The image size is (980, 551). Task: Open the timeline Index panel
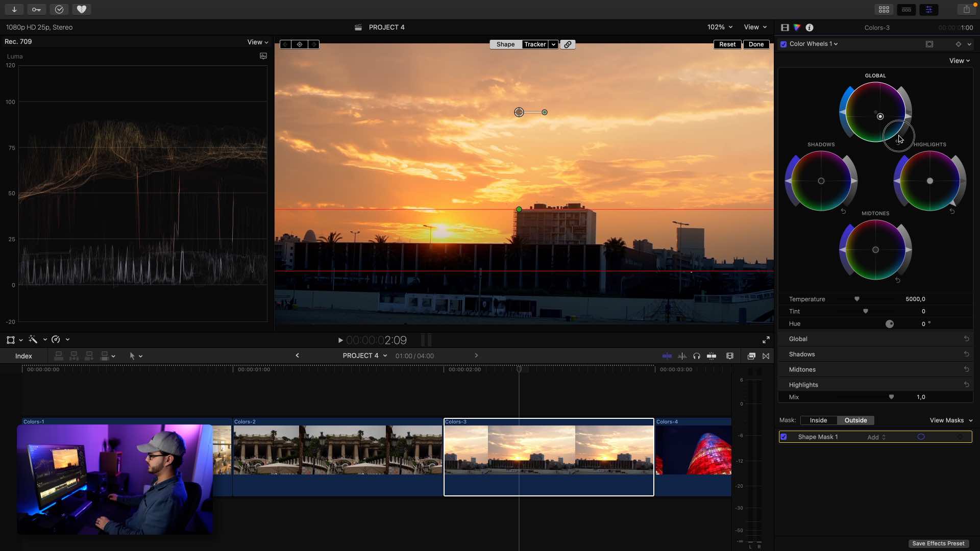[23, 356]
